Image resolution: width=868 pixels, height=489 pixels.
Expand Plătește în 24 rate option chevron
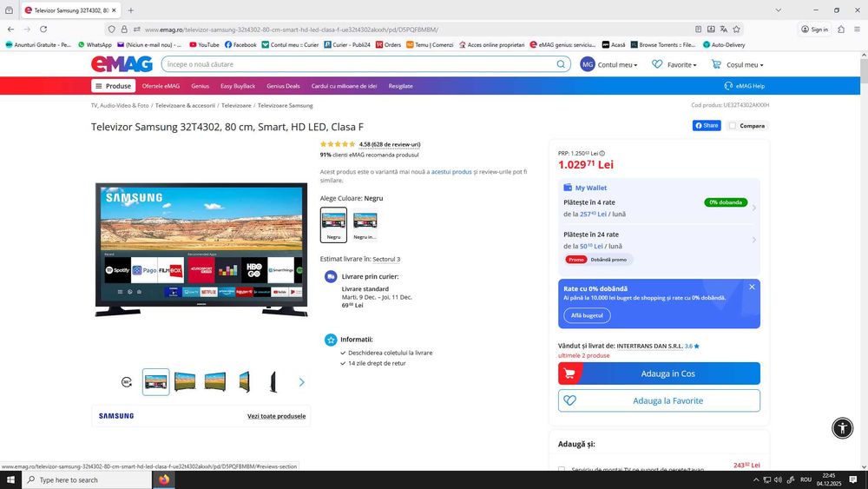[754, 241]
